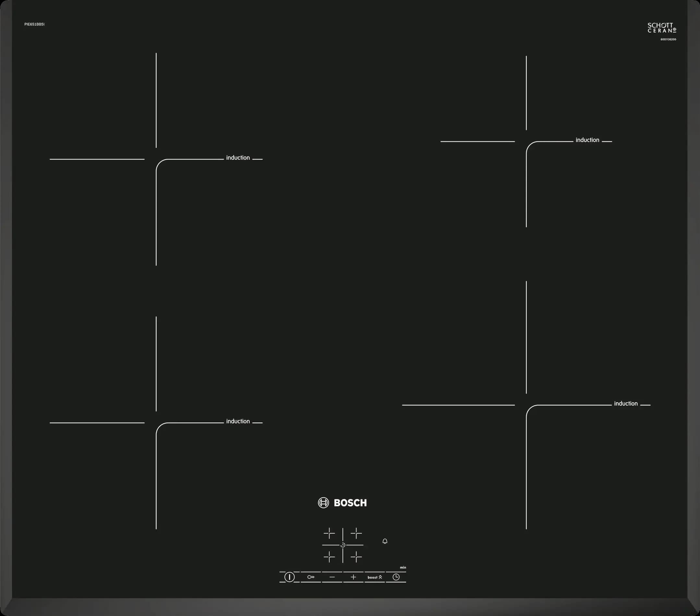Viewport: 700px width, 616px height.
Task: Tap the bell kitchen timer icon
Action: pos(385,541)
